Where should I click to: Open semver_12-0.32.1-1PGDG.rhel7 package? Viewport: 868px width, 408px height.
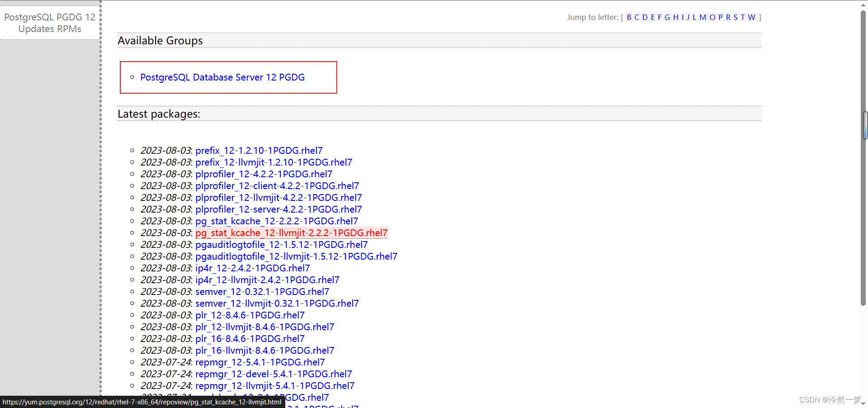coord(262,292)
